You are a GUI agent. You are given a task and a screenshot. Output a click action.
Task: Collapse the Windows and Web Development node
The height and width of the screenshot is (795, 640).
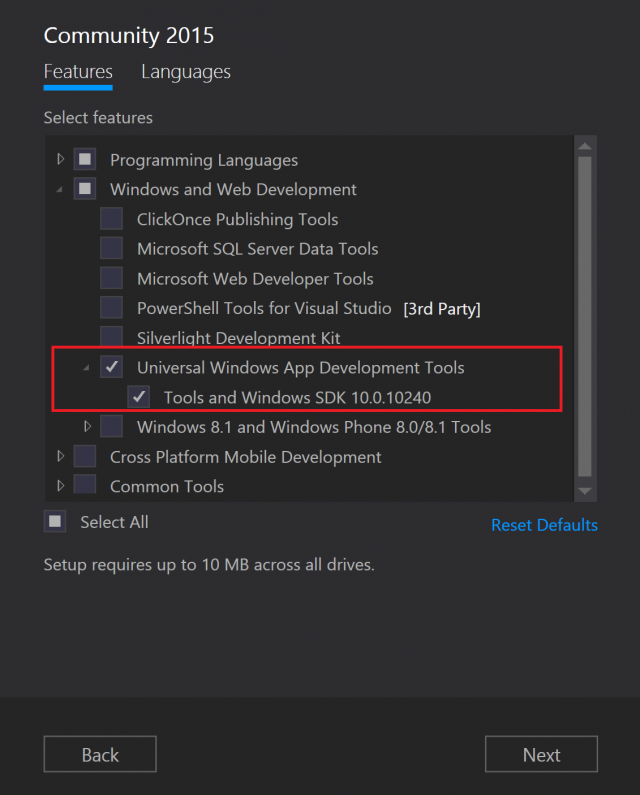pyautogui.click(x=60, y=190)
